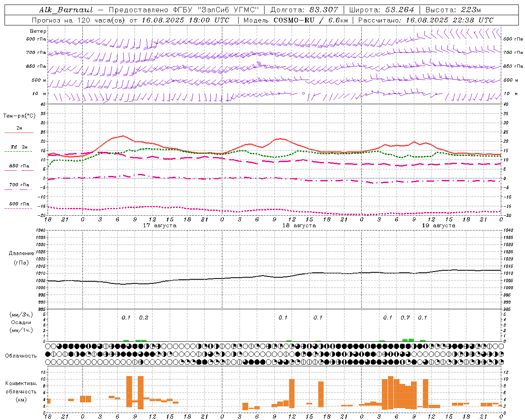The image size is (525, 420).
Task: Click the date label 18 августа
Action: point(299,226)
